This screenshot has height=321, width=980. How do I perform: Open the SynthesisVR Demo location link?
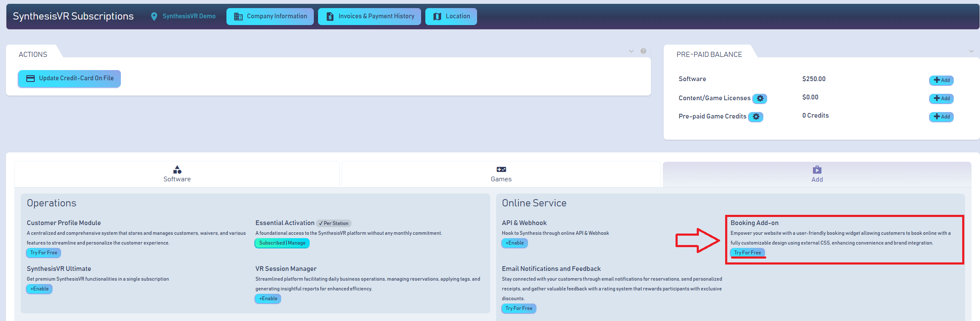point(183,16)
